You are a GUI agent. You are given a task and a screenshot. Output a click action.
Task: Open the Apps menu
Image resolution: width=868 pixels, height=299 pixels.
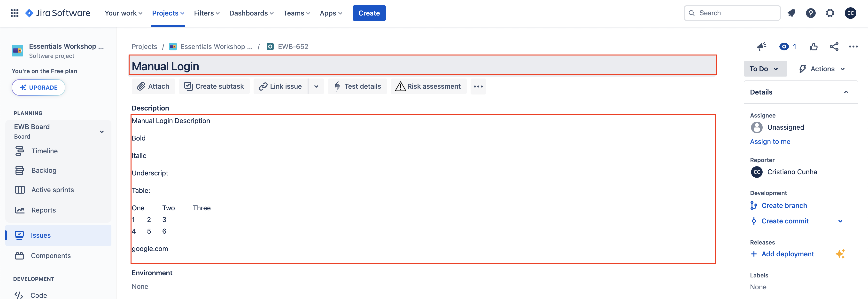pyautogui.click(x=331, y=13)
